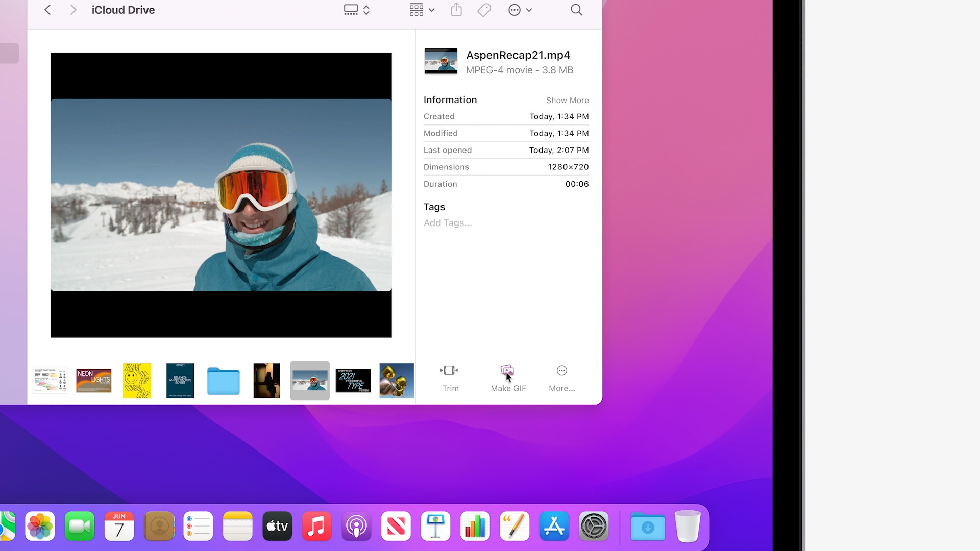Select the Trim tool below the preview

tap(450, 378)
